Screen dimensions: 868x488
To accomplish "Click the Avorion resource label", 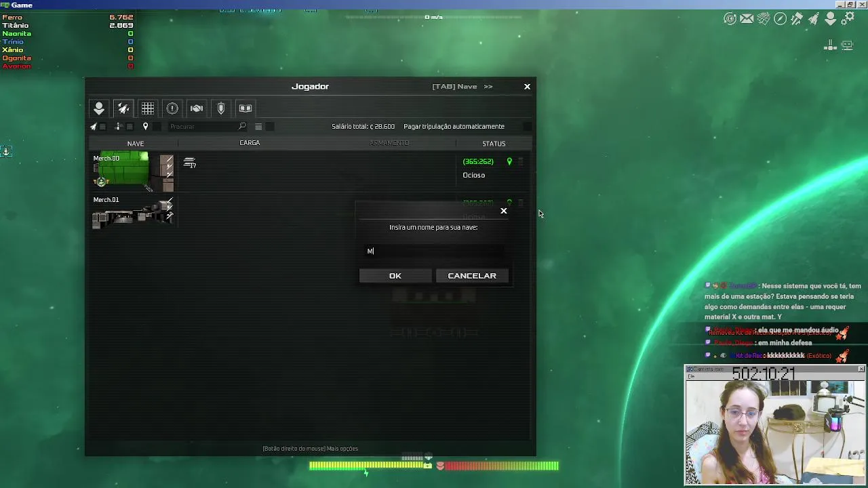I will point(16,66).
